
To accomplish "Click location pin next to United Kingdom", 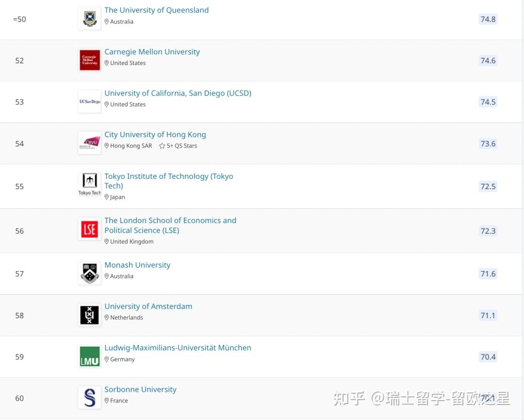I will tap(107, 242).
